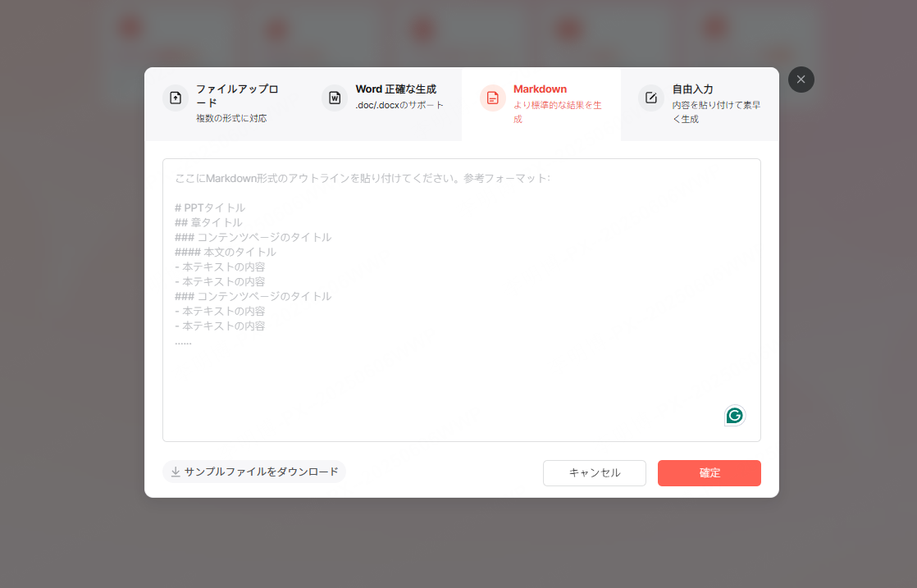Image resolution: width=917 pixels, height=588 pixels.
Task: Click the red Markdown document icon
Action: (492, 98)
